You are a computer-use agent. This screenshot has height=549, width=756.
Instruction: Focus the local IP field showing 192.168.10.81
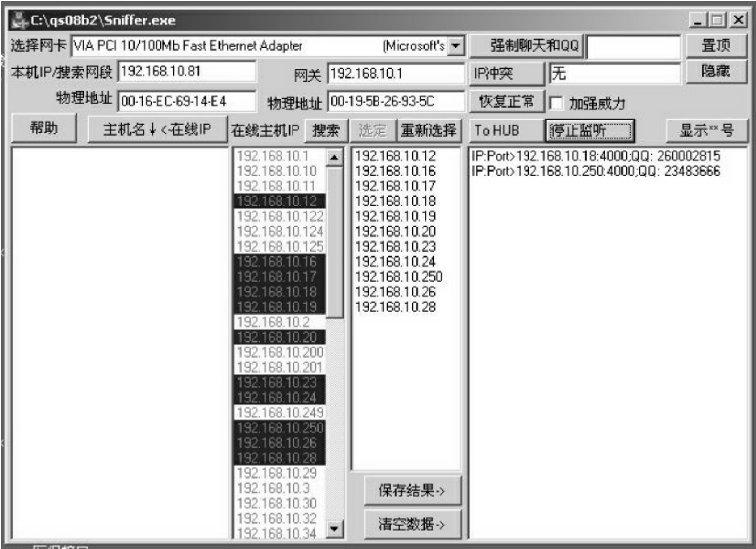[187, 72]
